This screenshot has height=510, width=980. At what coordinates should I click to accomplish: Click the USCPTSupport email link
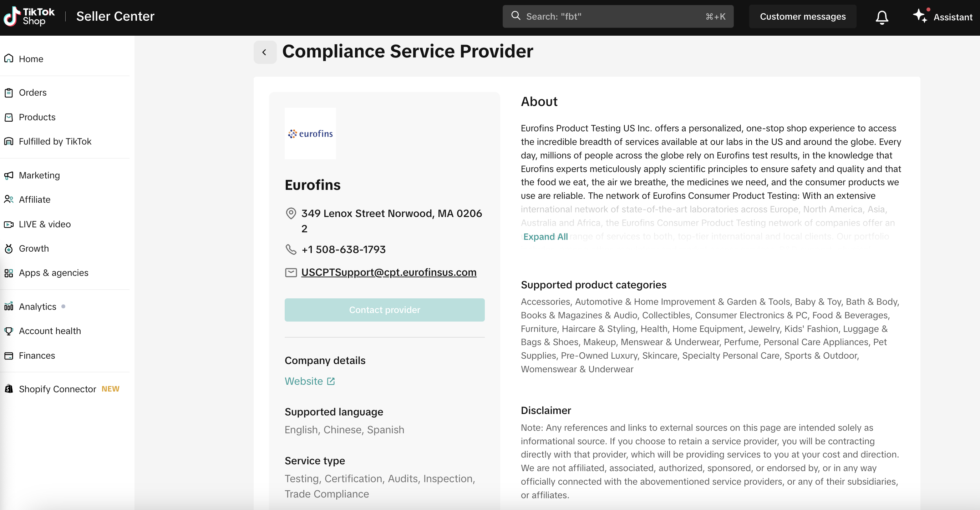point(389,272)
